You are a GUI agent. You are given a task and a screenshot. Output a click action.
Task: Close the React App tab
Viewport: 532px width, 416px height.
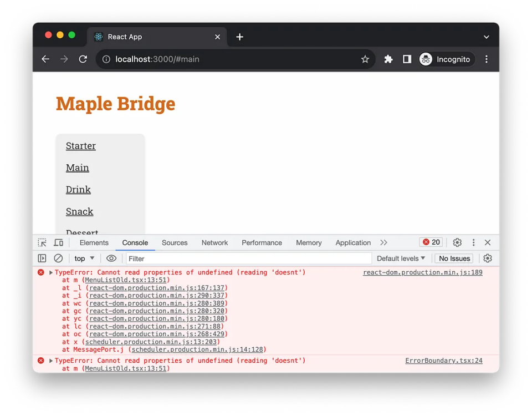(x=217, y=37)
